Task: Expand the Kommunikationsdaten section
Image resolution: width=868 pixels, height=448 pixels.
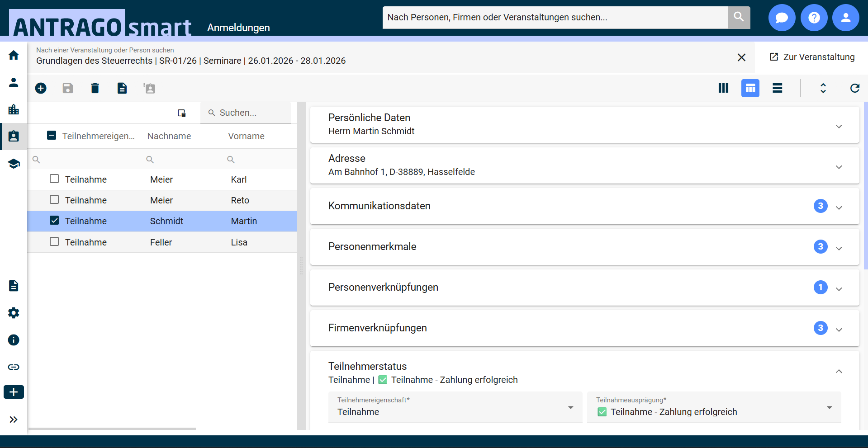Action: tap(839, 207)
